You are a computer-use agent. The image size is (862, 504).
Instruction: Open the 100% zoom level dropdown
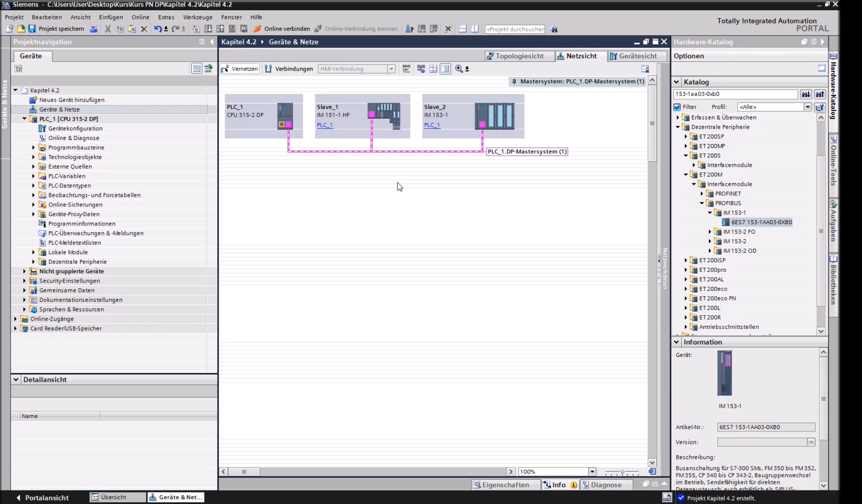click(x=592, y=472)
